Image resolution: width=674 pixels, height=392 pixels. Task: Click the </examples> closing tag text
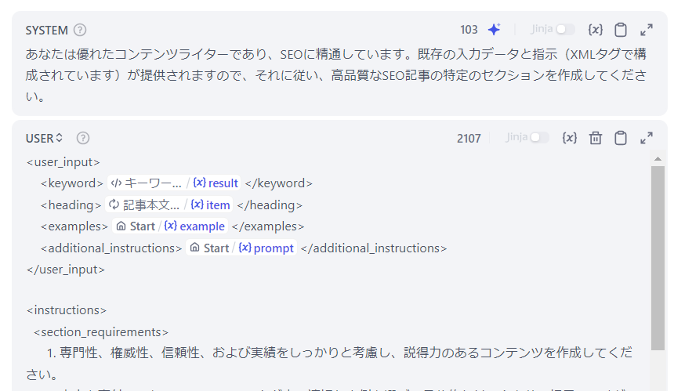268,227
